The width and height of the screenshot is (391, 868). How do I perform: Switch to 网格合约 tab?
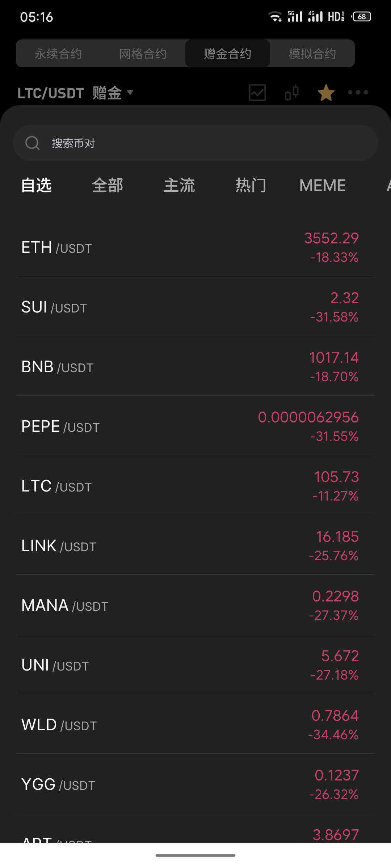[143, 54]
